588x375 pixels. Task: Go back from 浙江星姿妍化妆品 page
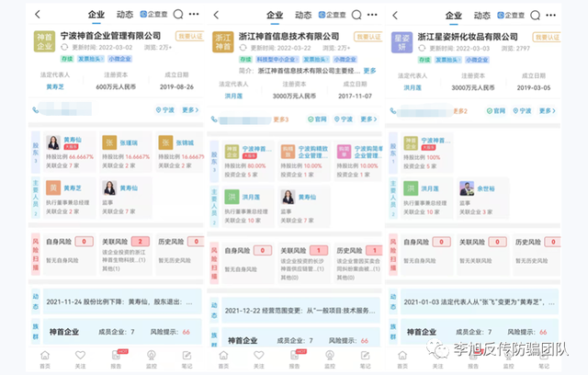(x=395, y=16)
